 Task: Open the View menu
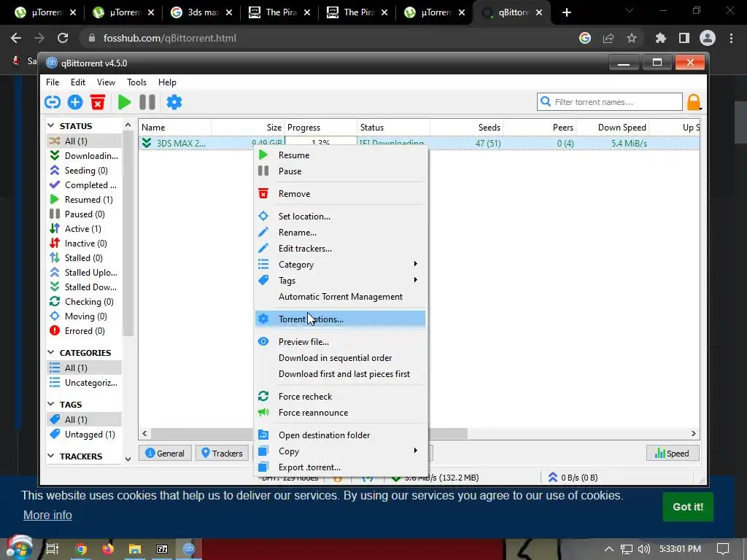[x=106, y=82]
